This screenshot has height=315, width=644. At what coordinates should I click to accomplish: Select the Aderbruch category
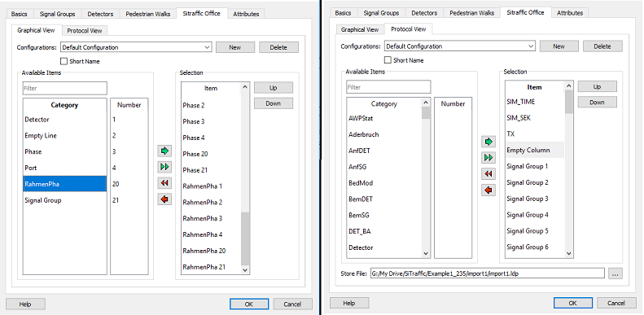coord(384,134)
